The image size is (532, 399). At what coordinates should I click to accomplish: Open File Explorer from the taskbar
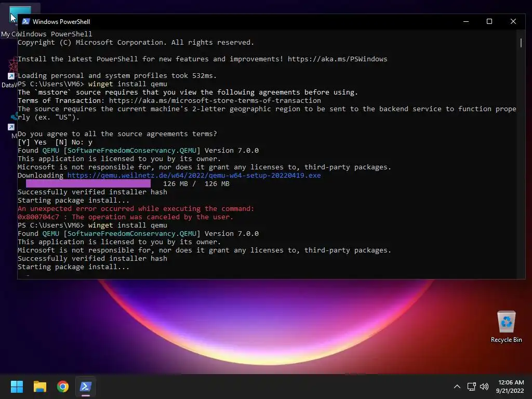(x=39, y=387)
